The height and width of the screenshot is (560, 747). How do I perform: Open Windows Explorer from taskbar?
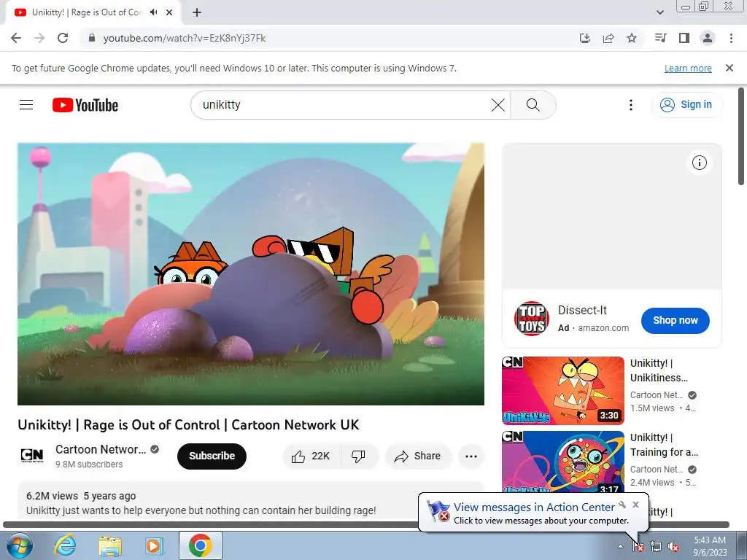pyautogui.click(x=110, y=545)
